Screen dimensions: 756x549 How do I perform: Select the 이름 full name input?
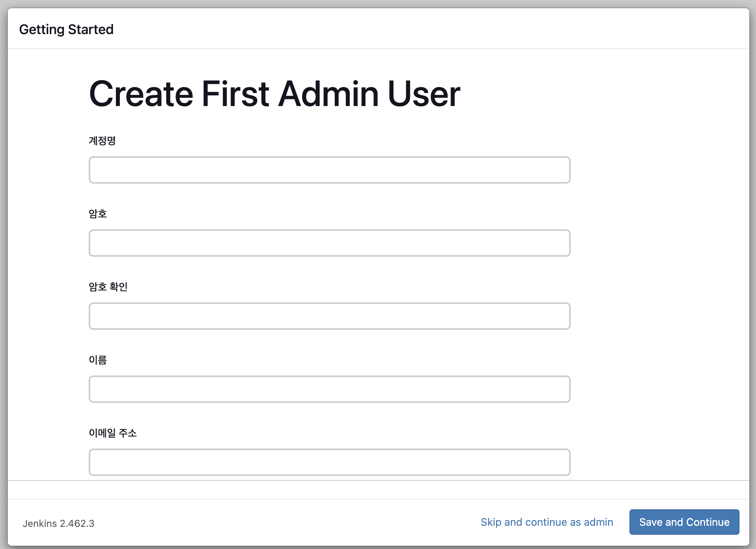point(329,389)
